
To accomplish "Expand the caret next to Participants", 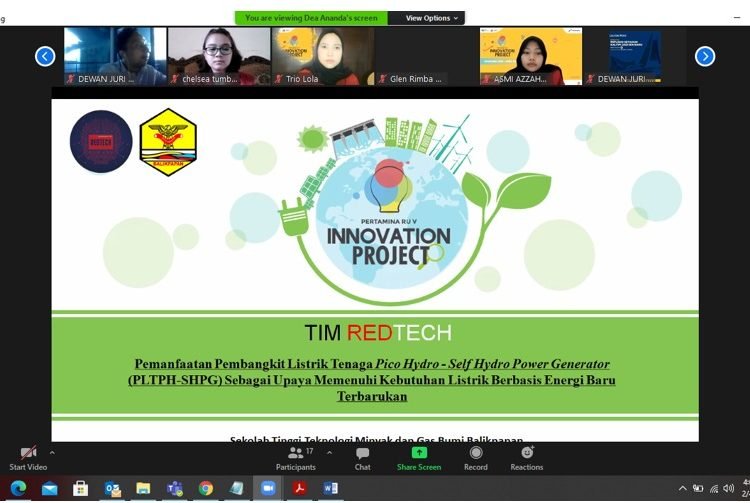I will click(x=329, y=452).
